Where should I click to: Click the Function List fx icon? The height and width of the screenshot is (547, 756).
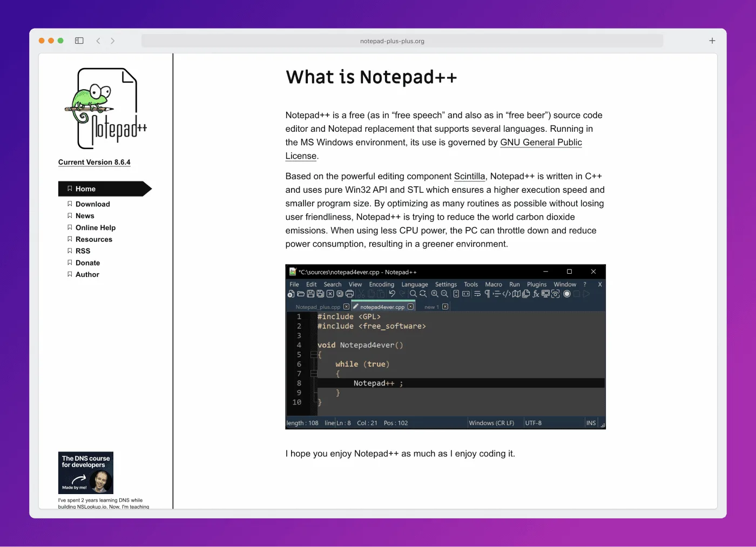536,294
